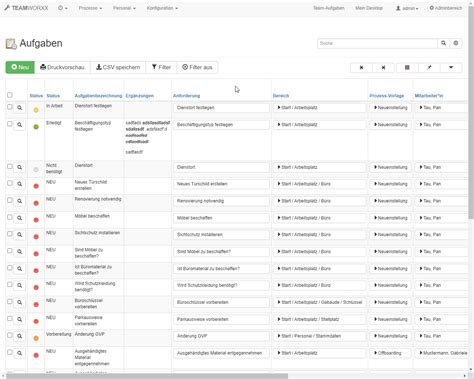This screenshot has width=474, height=379.
Task: Click the TEAMWORXX logo in the navbar
Action: (x=26, y=8)
